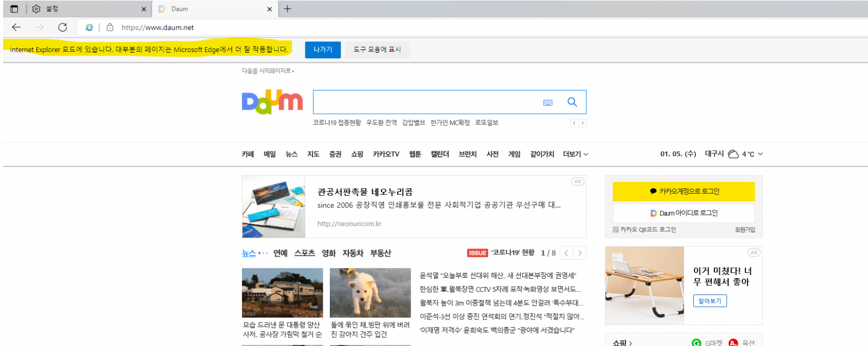Viewport: 868px width, 346px height.
Task: Click 나가기 to exit IE mode
Action: pos(323,49)
